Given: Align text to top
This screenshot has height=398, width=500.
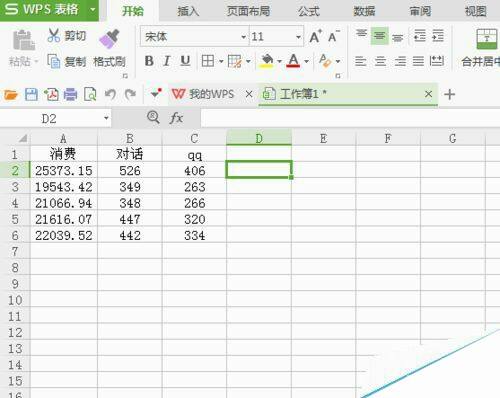Looking at the screenshot, I should [x=361, y=34].
